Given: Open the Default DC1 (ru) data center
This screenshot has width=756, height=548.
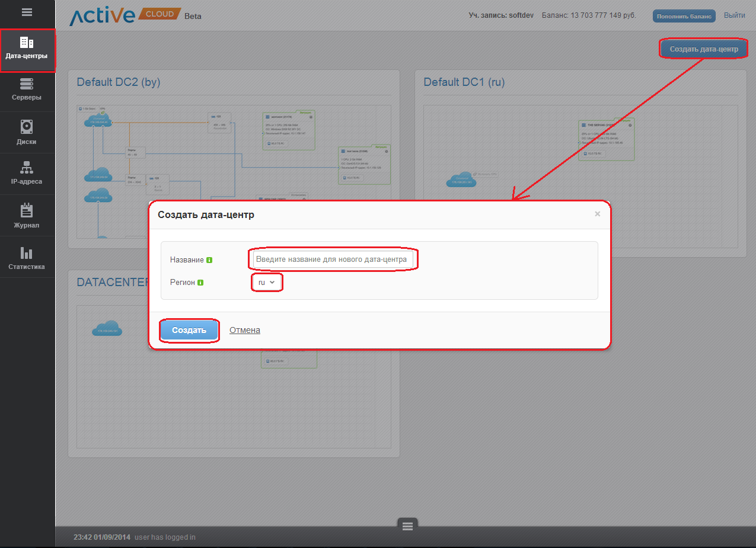Looking at the screenshot, I should click(464, 82).
